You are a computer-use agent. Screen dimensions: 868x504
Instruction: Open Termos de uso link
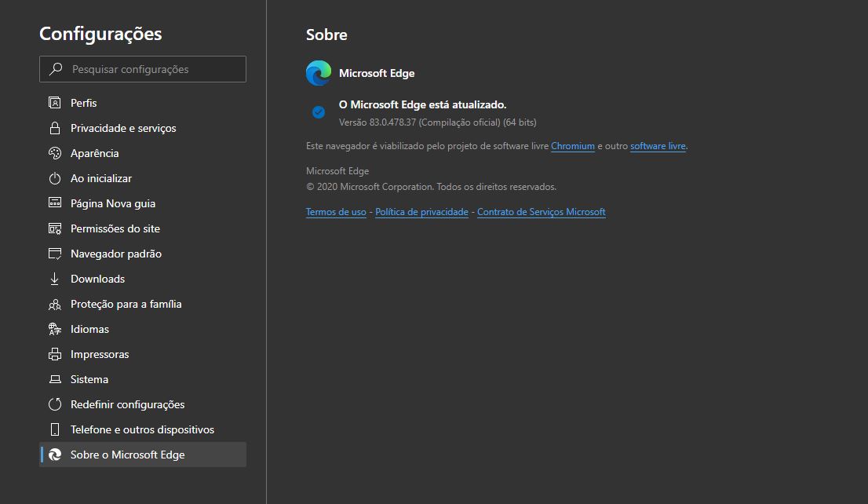pyautogui.click(x=336, y=212)
